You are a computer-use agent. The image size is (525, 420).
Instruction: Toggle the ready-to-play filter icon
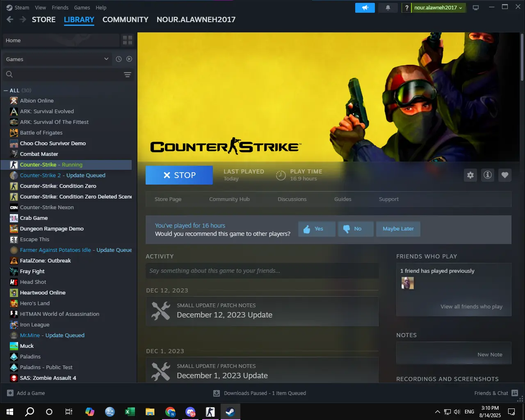click(129, 59)
